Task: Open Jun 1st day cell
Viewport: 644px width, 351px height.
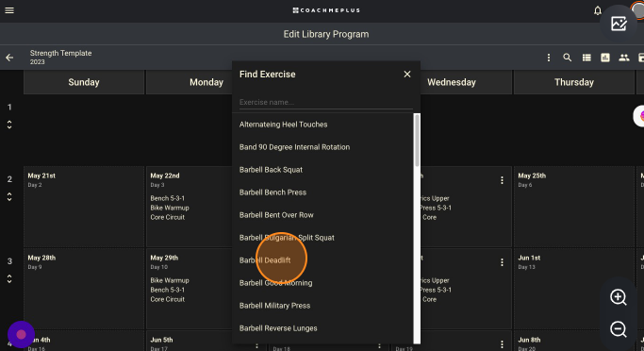Action: [574, 289]
